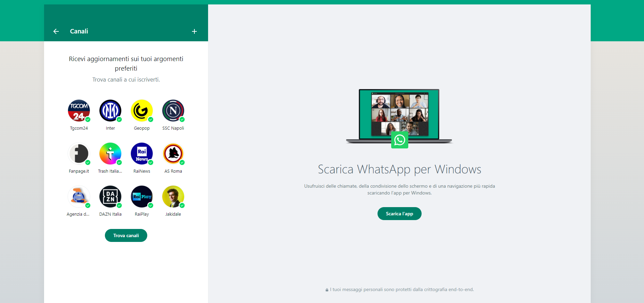Screen dimensions: 644x303
Task: Open the Tgcom24 channel icon
Action: pyautogui.click(x=79, y=111)
